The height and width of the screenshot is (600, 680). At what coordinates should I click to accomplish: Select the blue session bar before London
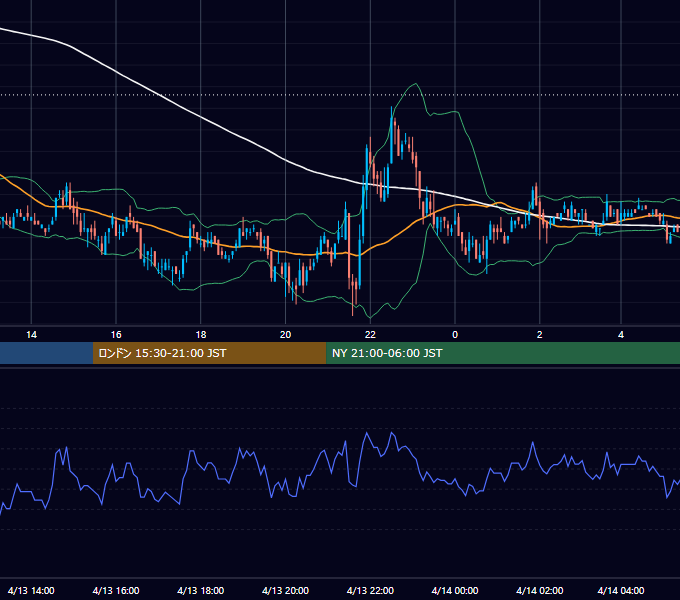(x=46, y=353)
